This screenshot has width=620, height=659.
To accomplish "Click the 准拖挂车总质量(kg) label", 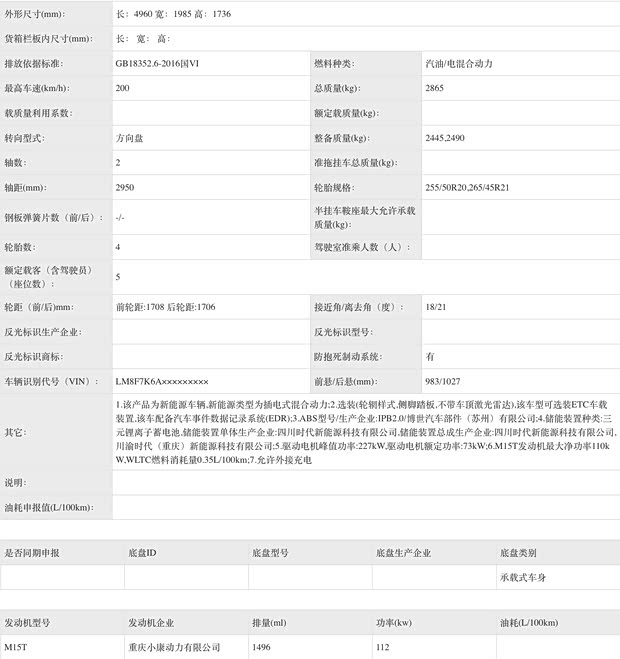I will click(x=356, y=163).
